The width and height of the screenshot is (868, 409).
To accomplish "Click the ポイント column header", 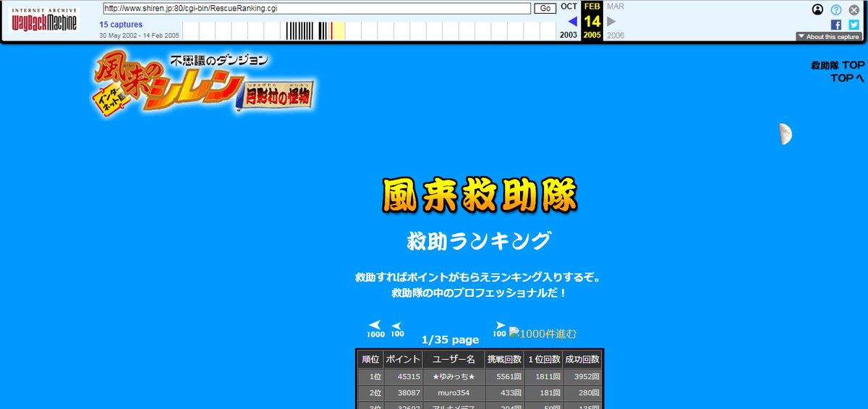I will [403, 360].
